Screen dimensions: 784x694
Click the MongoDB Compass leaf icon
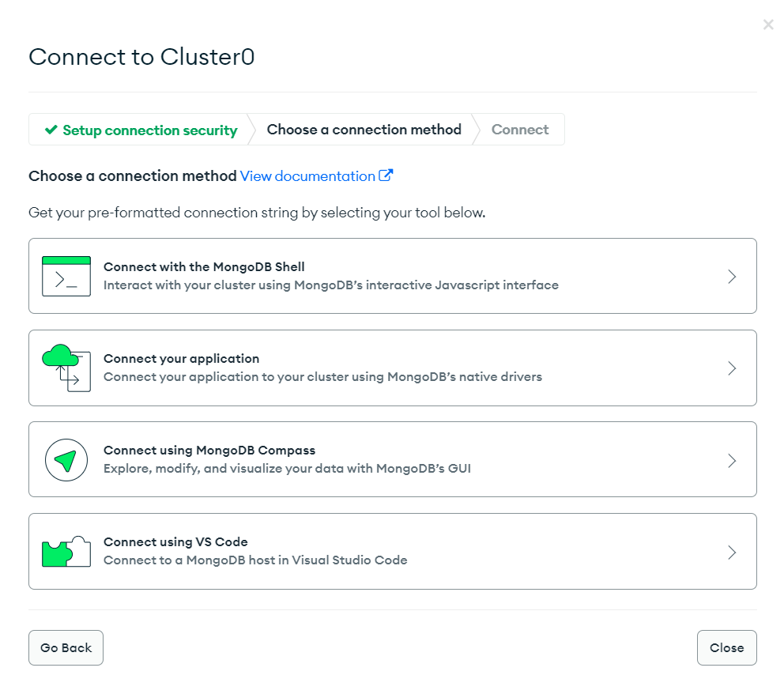(x=66, y=459)
